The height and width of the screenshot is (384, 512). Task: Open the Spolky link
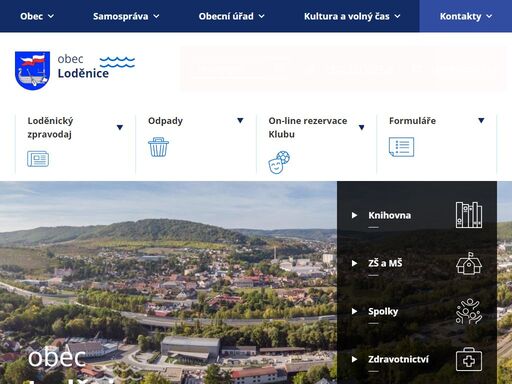pyautogui.click(x=383, y=311)
